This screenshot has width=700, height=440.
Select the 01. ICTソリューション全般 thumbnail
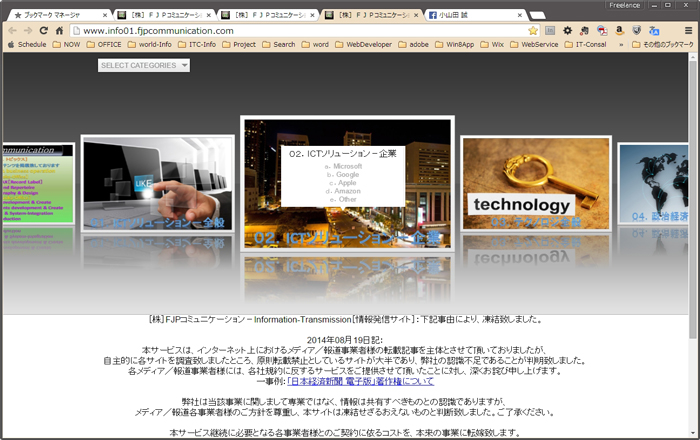tap(158, 183)
